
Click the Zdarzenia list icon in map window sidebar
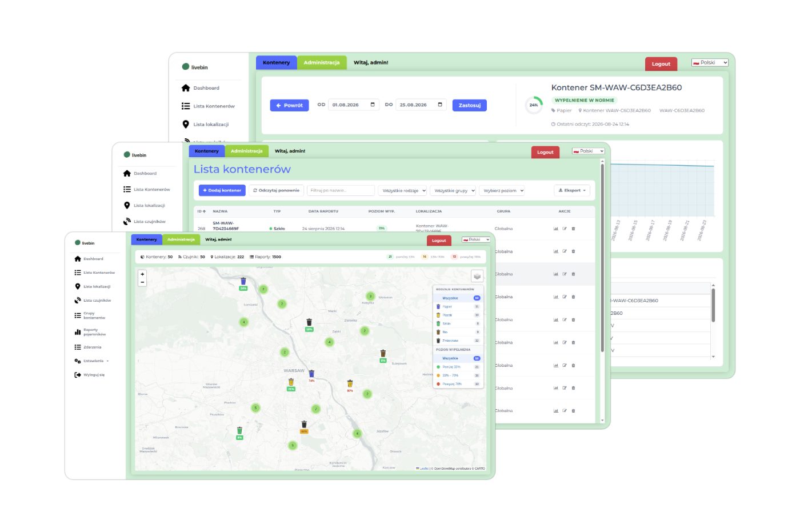coord(78,347)
